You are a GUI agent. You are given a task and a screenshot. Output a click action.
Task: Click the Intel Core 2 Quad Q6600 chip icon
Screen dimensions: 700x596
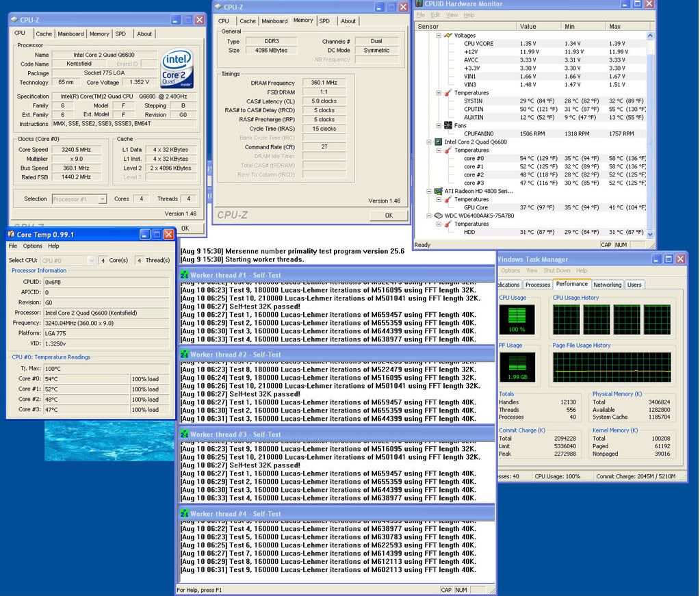439,142
